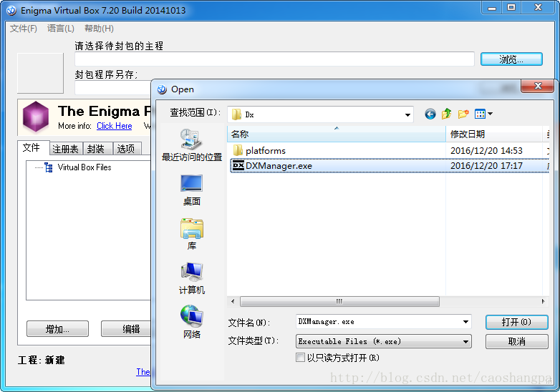Click the platforms folder name text

point(266,150)
